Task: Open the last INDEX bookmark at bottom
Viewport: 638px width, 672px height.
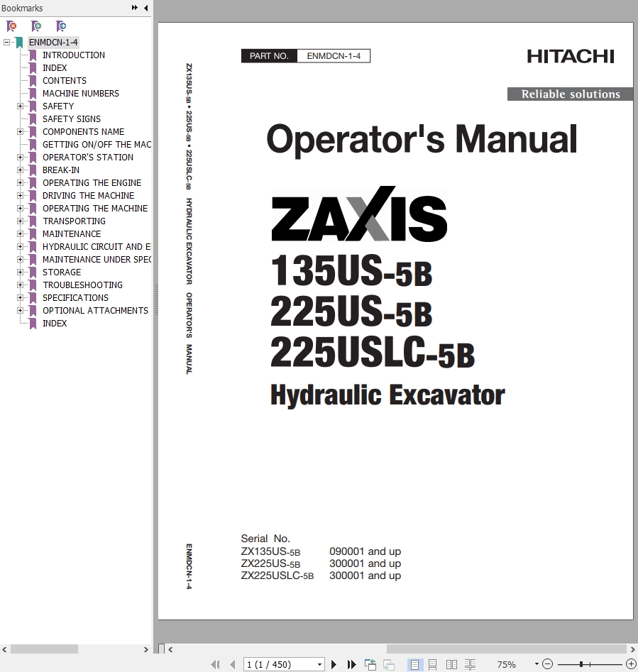Action: (x=55, y=323)
